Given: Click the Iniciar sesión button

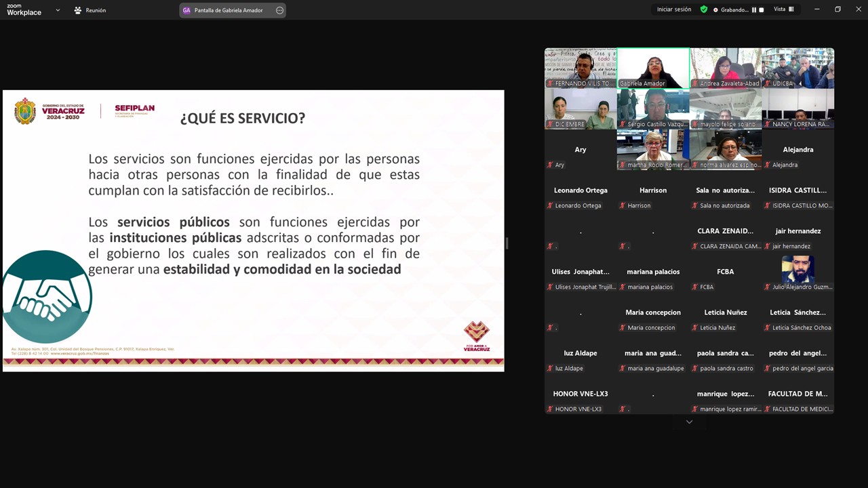Looking at the screenshot, I should [674, 9].
